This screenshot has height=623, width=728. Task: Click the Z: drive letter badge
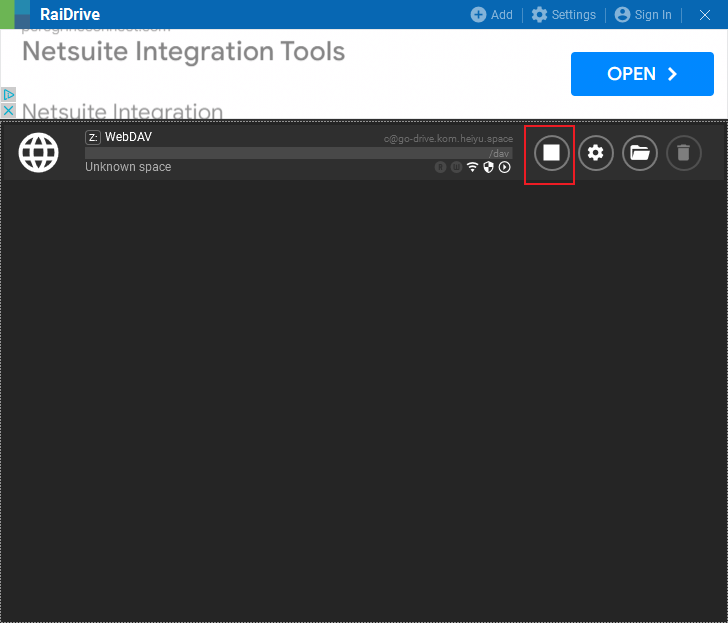93,137
